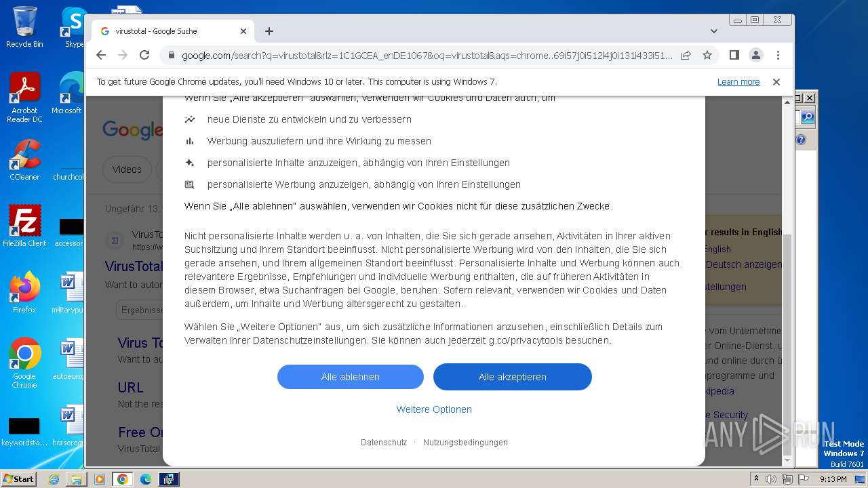The height and width of the screenshot is (488, 868).
Task: Open Recycle Bin desktop icon
Action: click(x=24, y=27)
